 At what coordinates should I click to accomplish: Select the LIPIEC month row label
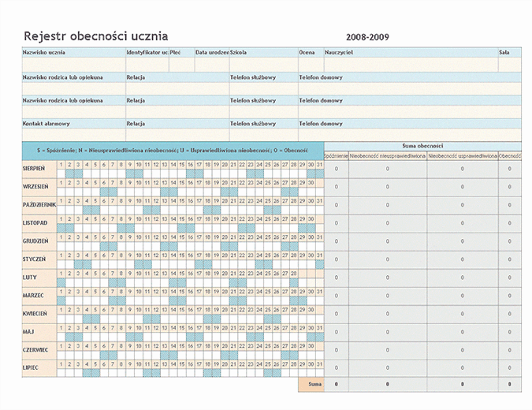(x=32, y=367)
